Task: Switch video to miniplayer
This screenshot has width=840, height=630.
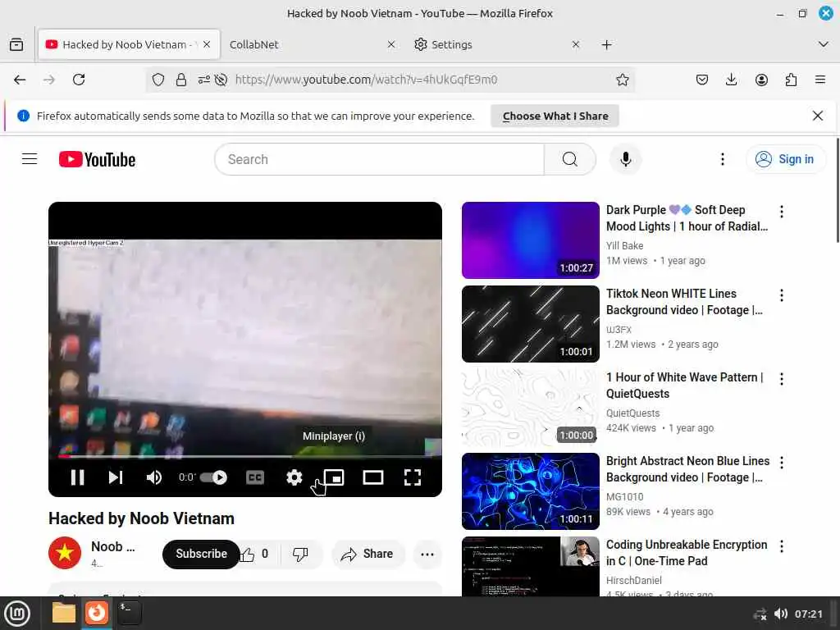Action: coord(334,477)
